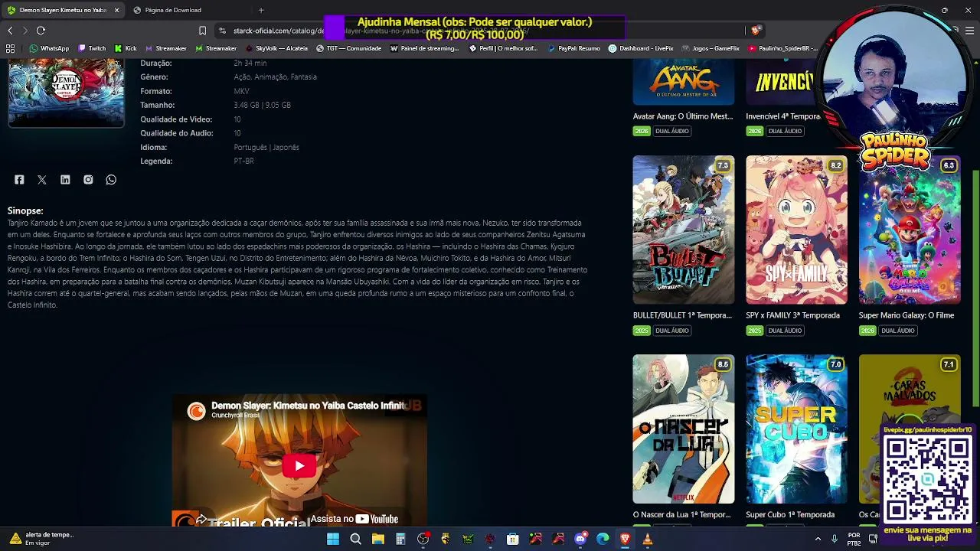
Task: Click the Super Cubo 1ª Temporada title
Action: [790, 515]
